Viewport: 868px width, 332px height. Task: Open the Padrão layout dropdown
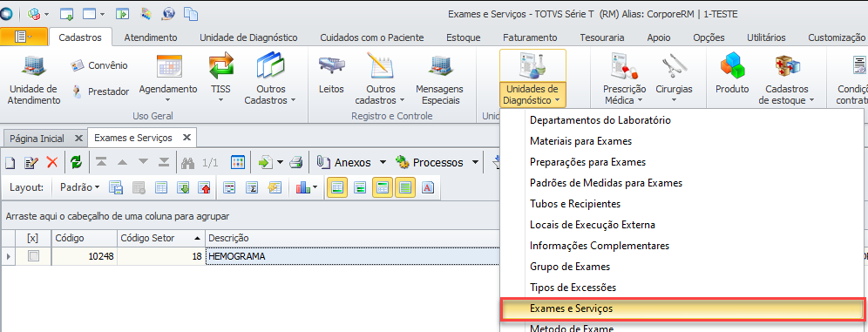[x=79, y=187]
